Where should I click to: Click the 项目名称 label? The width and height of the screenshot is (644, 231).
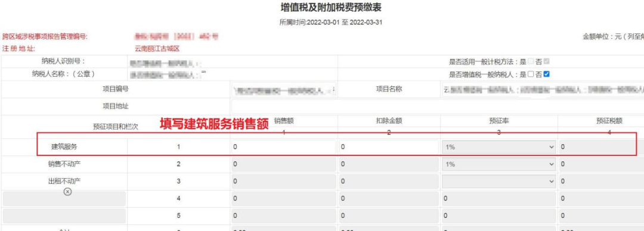[389, 89]
